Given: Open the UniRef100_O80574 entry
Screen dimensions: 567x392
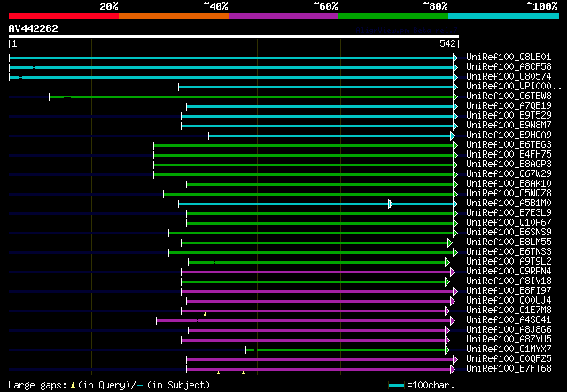Looking at the screenshot, I should [x=509, y=77].
